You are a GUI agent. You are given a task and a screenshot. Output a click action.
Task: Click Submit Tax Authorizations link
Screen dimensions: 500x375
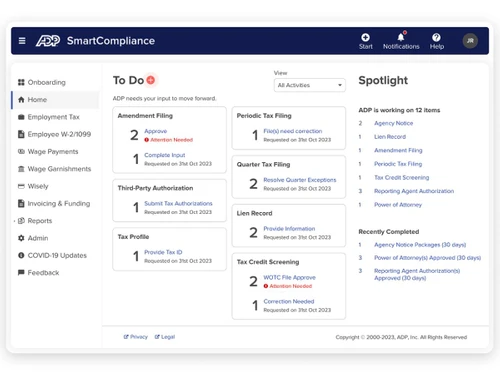coord(178,203)
